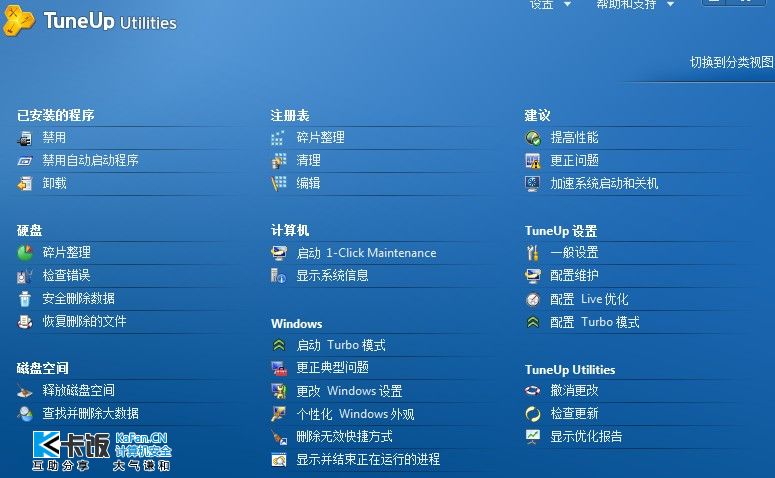The width and height of the screenshot is (775, 478).
Task: Click the registry 编辑 pencil icon
Action: tap(279, 184)
